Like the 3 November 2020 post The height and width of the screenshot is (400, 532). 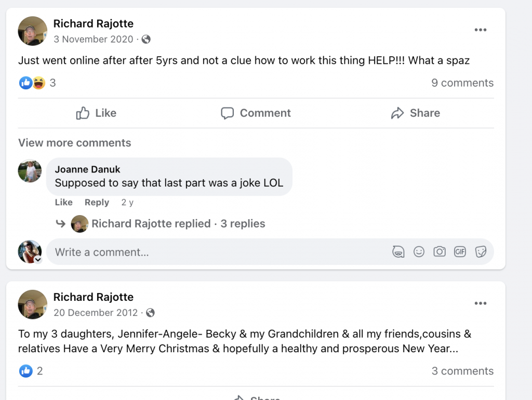click(97, 113)
